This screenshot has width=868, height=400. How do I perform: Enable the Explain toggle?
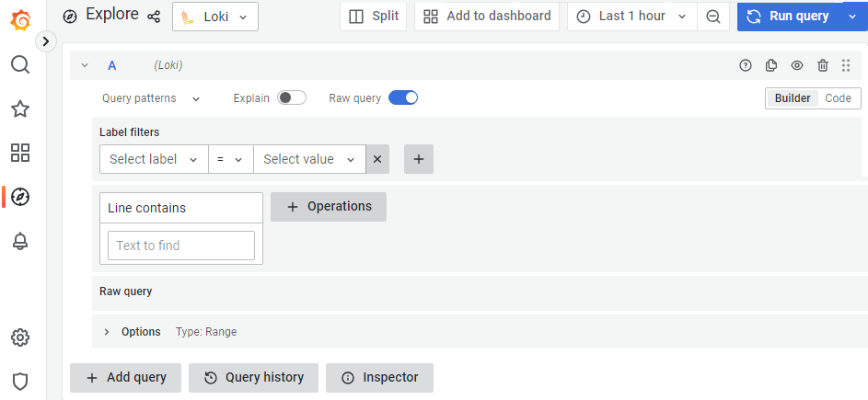tap(292, 97)
